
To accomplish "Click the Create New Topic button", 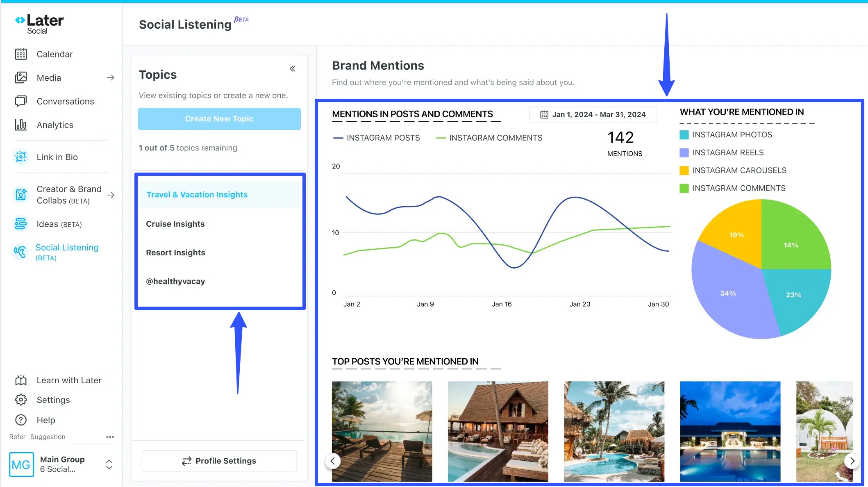I will 219,118.
